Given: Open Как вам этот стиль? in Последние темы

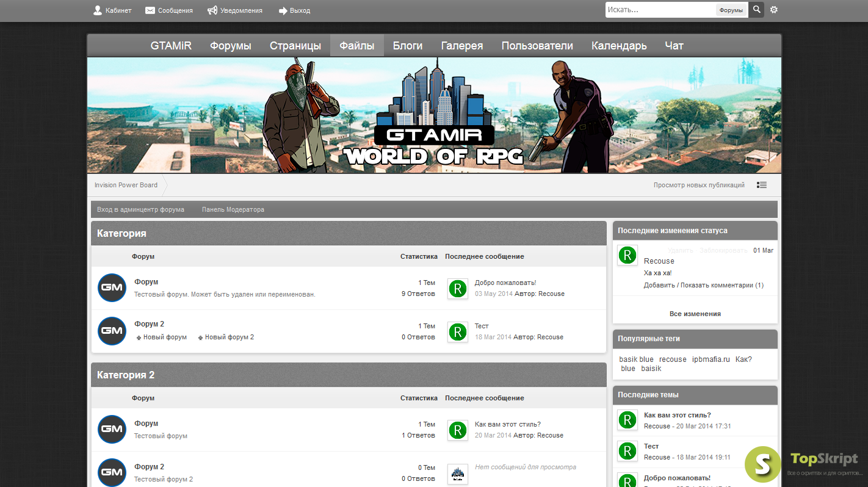Looking at the screenshot, I should 678,415.
